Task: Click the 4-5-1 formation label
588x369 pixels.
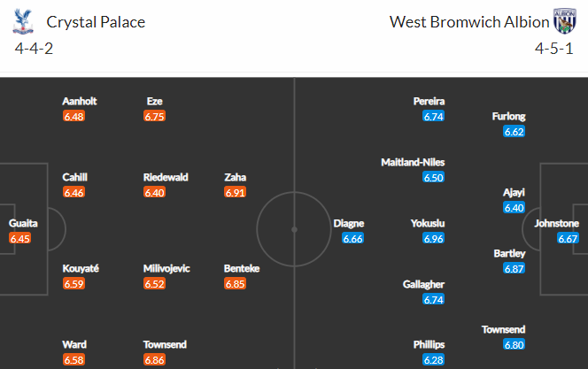Action: [x=553, y=49]
